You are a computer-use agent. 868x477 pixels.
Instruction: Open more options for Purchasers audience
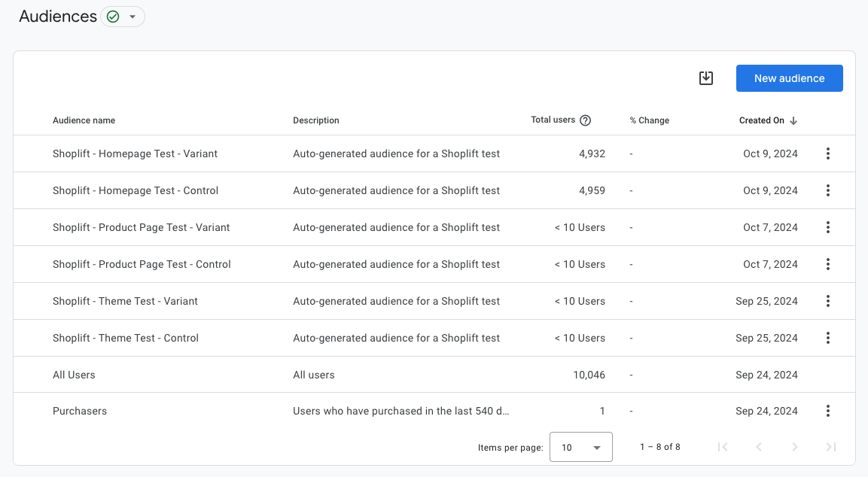827,411
